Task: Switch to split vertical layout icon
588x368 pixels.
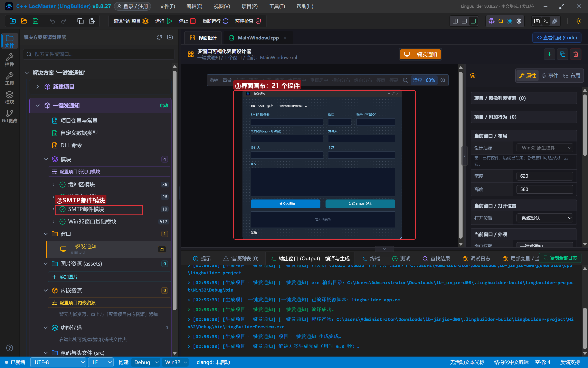Action: click(x=455, y=21)
